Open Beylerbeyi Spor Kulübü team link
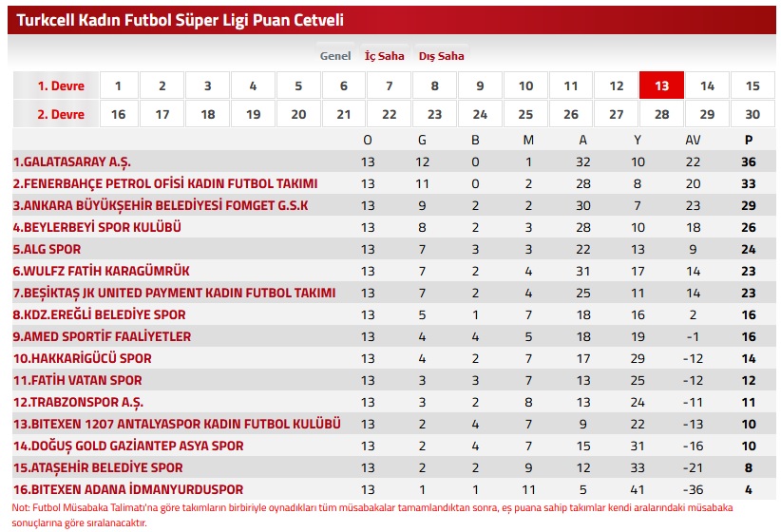 coord(97,227)
